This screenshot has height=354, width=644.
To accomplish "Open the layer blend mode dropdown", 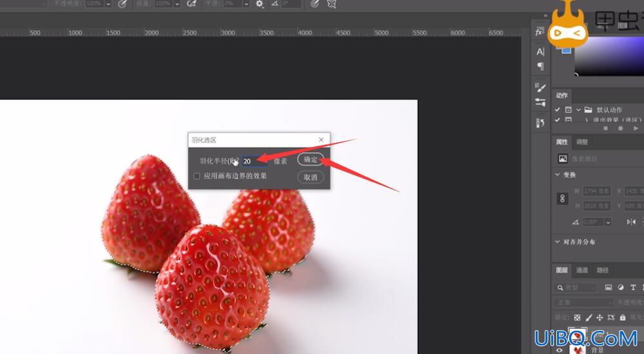I will [x=583, y=302].
